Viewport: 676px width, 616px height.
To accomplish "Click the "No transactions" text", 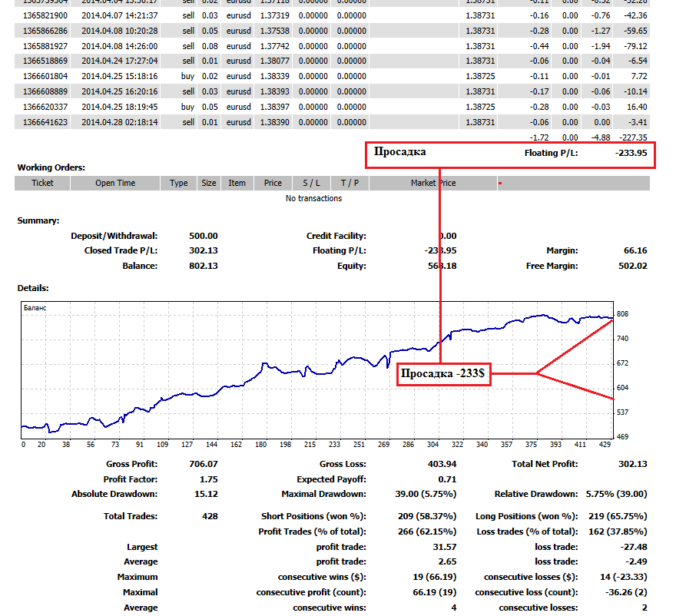I will click(314, 198).
